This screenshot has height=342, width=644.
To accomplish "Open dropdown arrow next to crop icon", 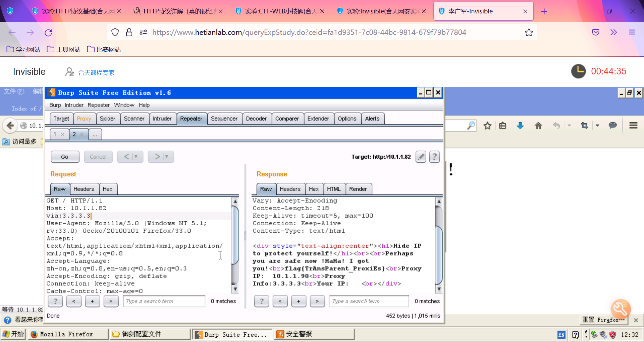I will 597,125.
